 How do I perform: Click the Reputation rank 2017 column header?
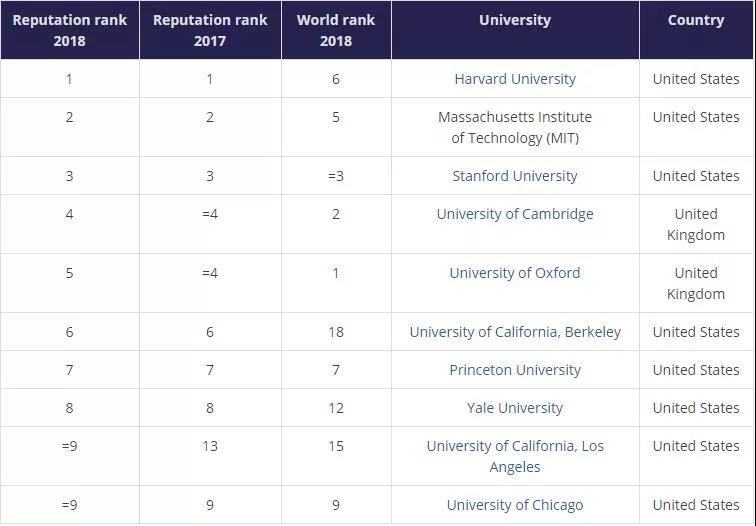pyautogui.click(x=210, y=30)
